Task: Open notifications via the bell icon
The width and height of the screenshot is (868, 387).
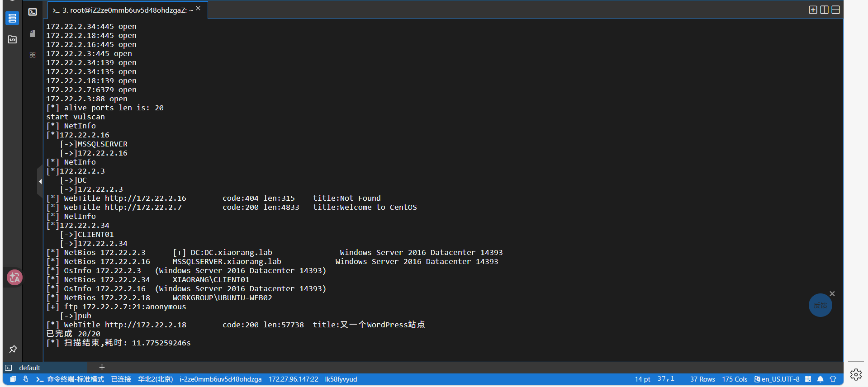Action: point(820,379)
